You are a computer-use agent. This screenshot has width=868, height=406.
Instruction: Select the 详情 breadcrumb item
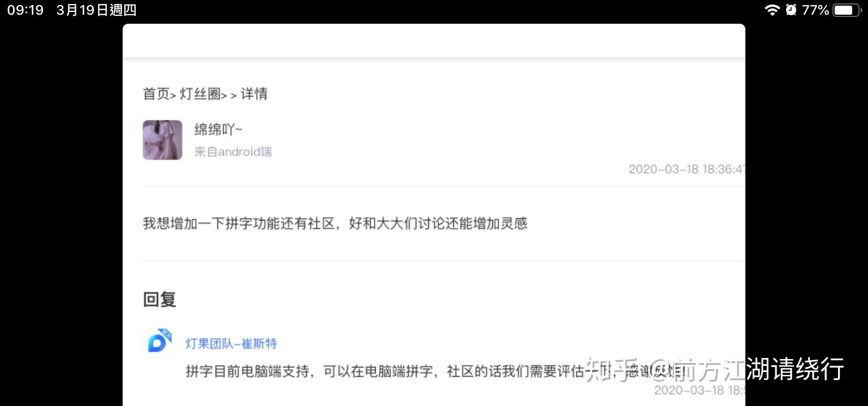[x=254, y=94]
